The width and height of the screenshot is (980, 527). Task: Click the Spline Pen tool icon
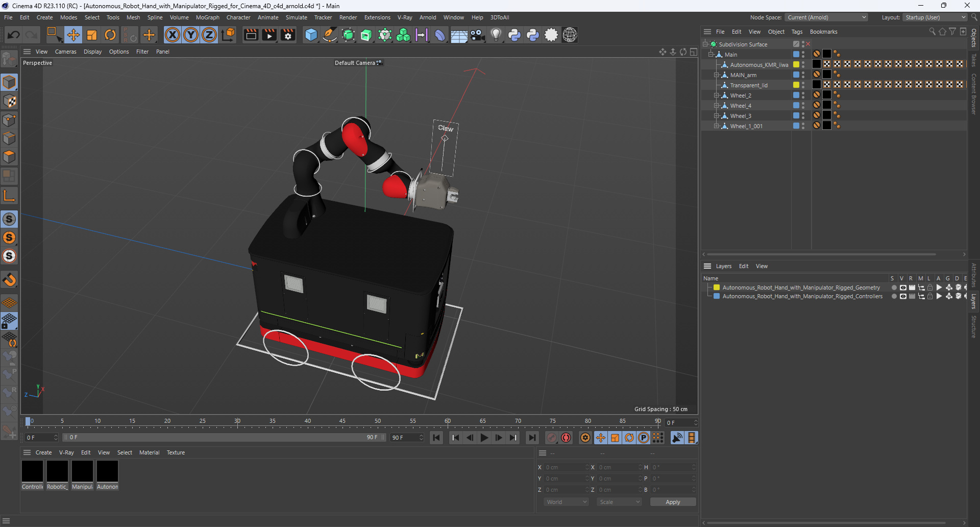point(330,35)
